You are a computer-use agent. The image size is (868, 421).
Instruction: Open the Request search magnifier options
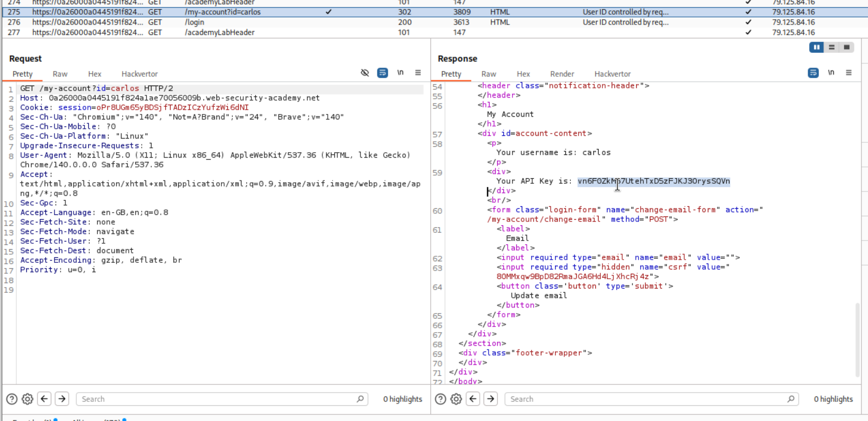pos(360,399)
